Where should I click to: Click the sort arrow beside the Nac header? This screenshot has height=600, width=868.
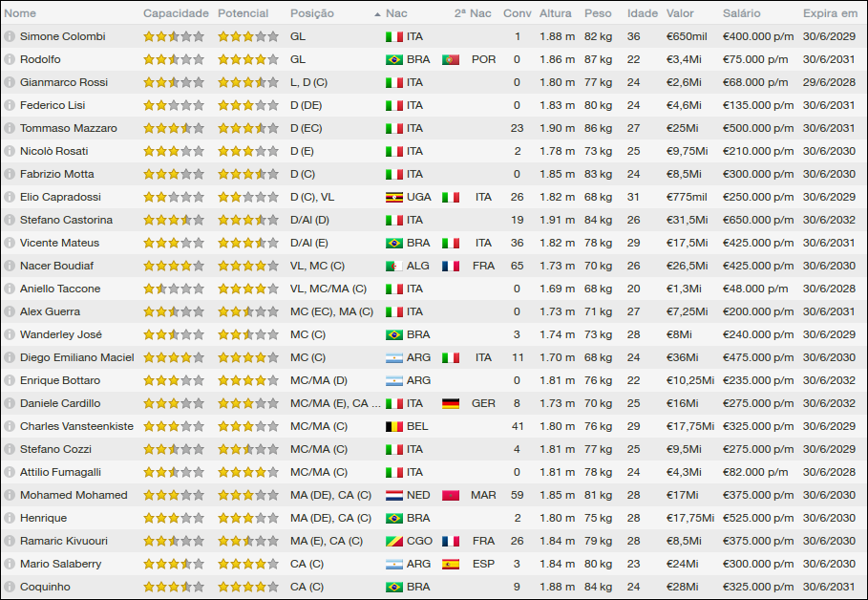click(378, 14)
